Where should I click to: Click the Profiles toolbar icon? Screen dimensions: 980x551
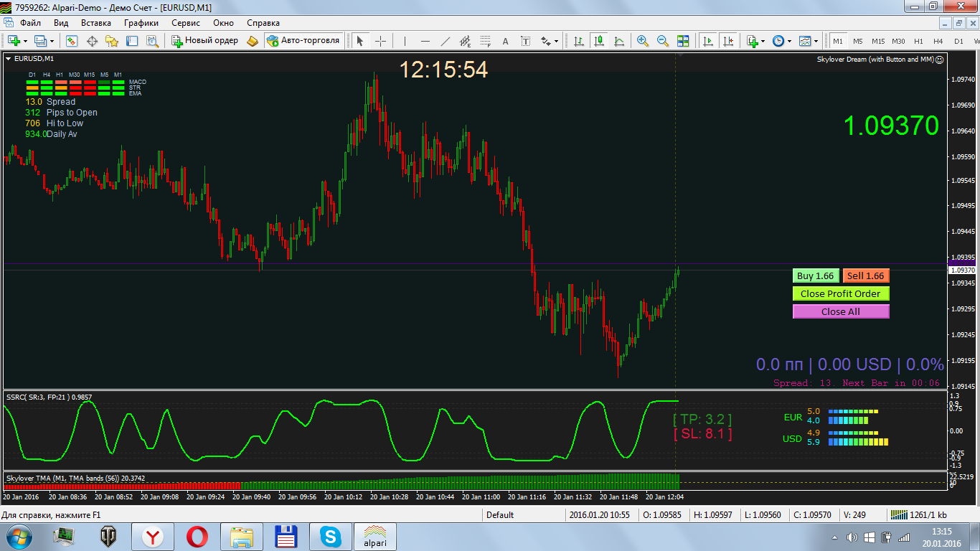click(40, 41)
